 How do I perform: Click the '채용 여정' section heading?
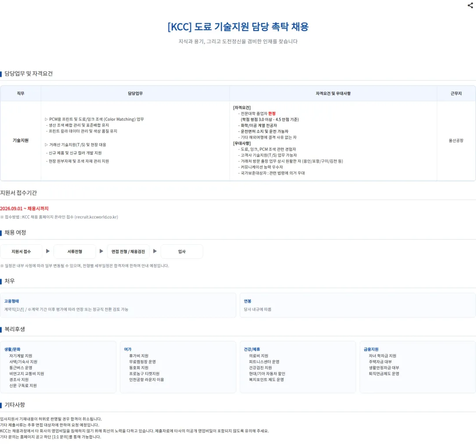tap(15, 233)
